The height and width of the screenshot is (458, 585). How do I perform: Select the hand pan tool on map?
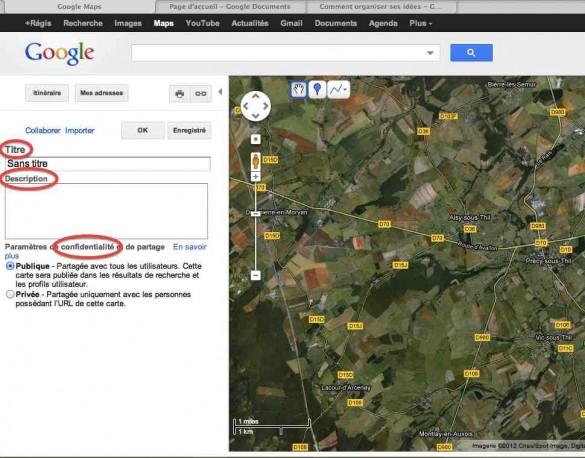tap(298, 90)
